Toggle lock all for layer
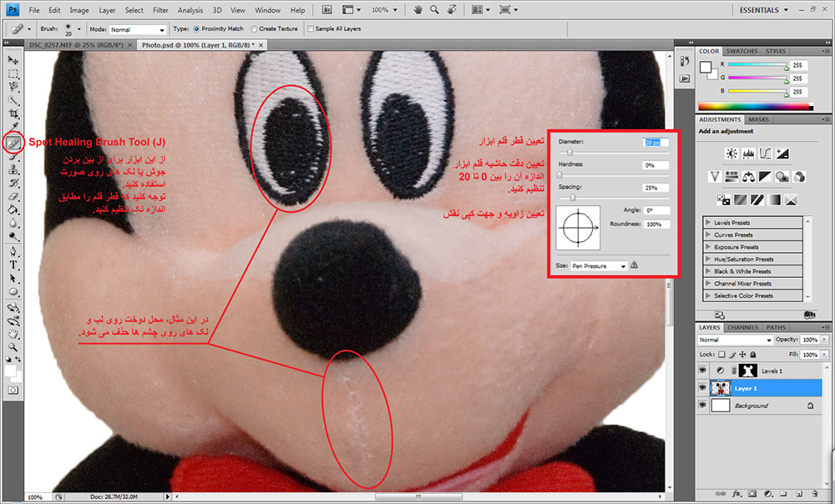The width and height of the screenshot is (835, 504). pos(753,355)
